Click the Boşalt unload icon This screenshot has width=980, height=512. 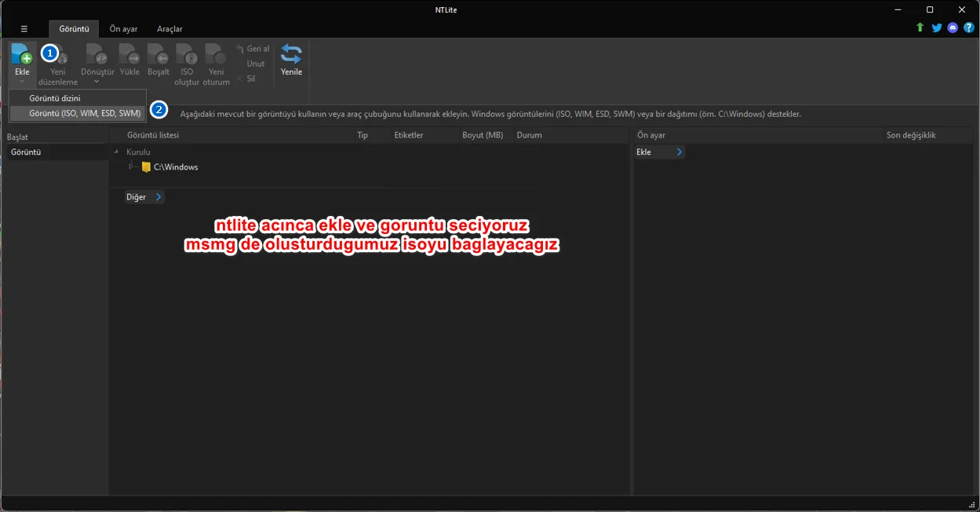(158, 54)
